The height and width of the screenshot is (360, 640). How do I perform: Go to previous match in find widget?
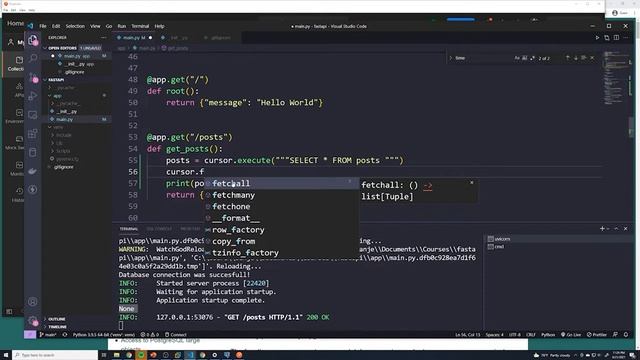coord(568,58)
